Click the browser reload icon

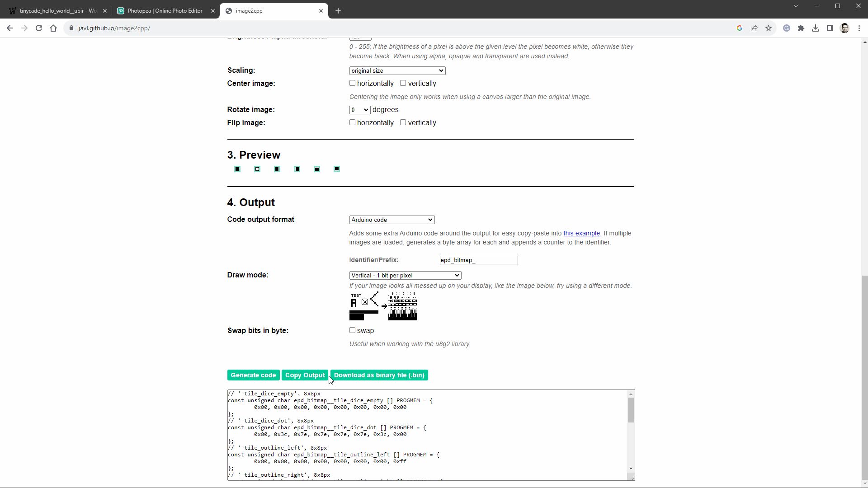pyautogui.click(x=39, y=28)
